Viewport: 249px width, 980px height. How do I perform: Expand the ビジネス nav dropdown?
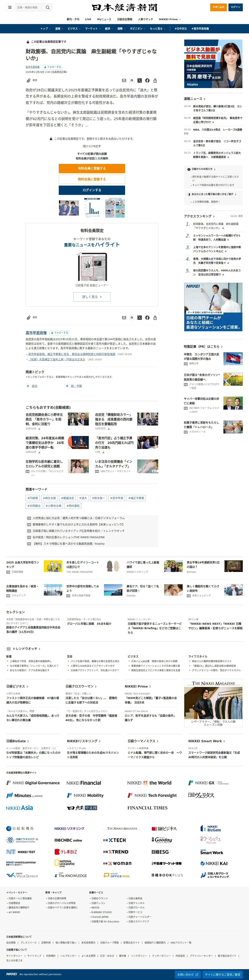(74, 29)
